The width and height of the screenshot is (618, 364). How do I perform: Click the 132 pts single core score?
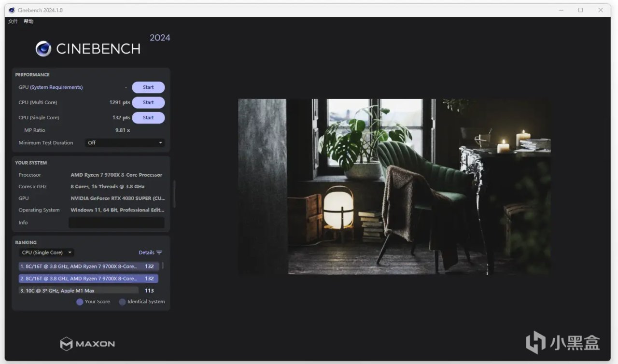[121, 118]
